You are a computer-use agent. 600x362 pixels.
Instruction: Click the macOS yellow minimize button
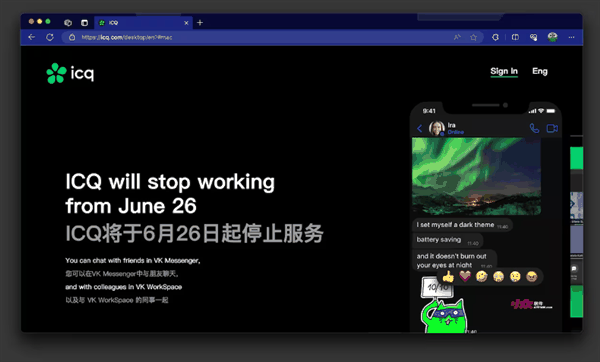coord(39,21)
